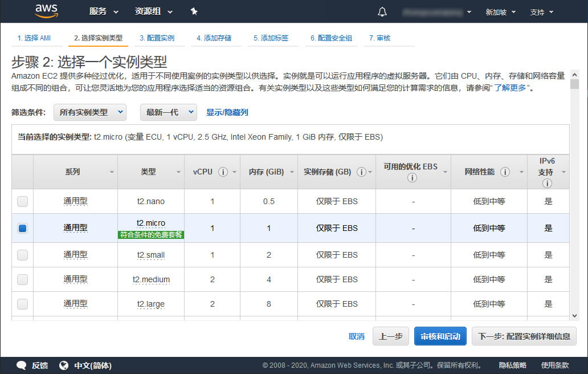Go to step 3 配置实例 tab

point(157,38)
